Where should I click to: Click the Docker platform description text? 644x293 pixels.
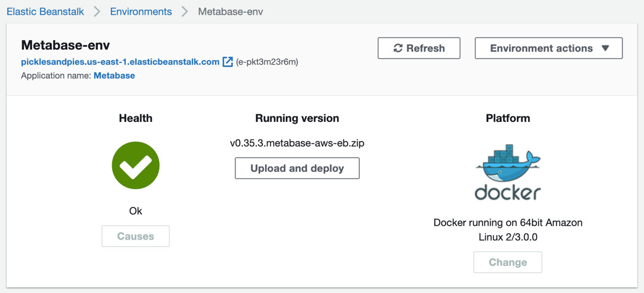coord(508,230)
